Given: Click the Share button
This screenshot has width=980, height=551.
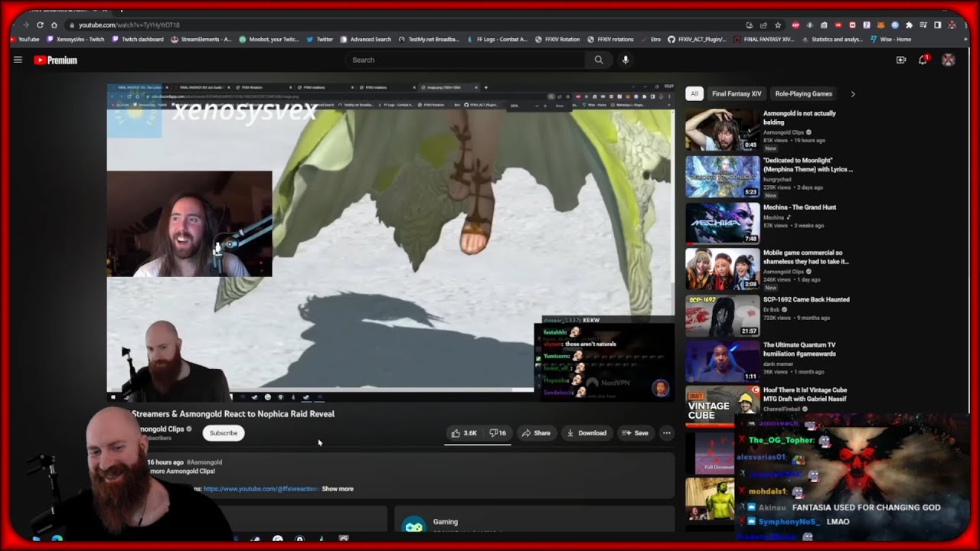Looking at the screenshot, I should pyautogui.click(x=536, y=433).
